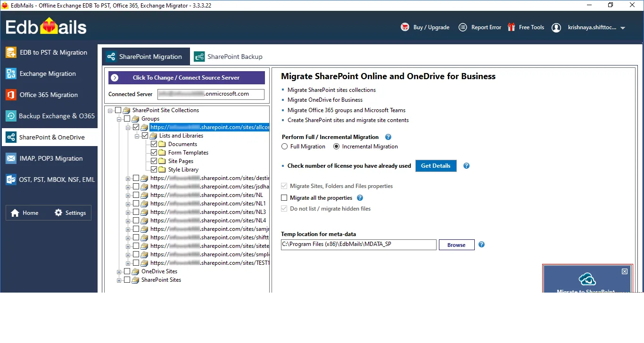Uncheck the Lists and Libraries checkbox
This screenshot has height=343, width=644.
pos(145,136)
